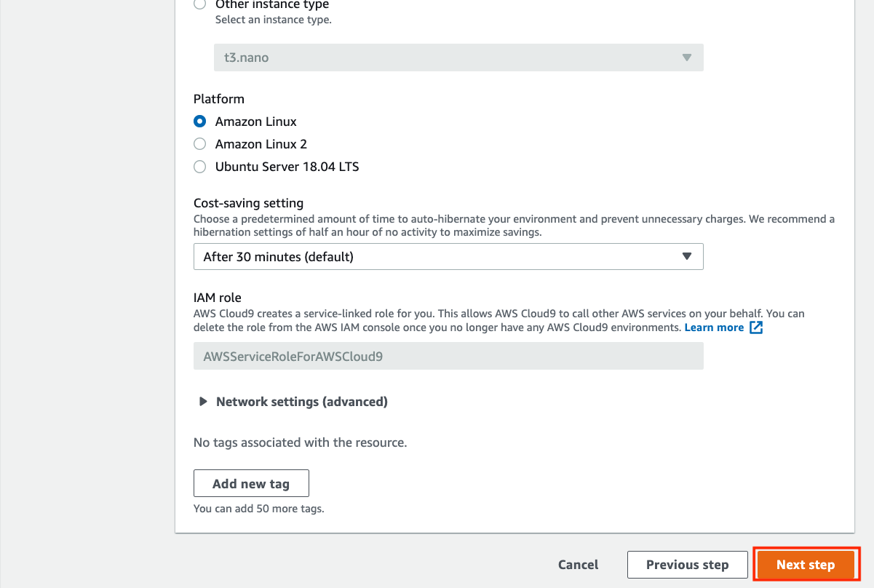
Task: Click the Amazon Linux 2 label text
Action: click(261, 144)
